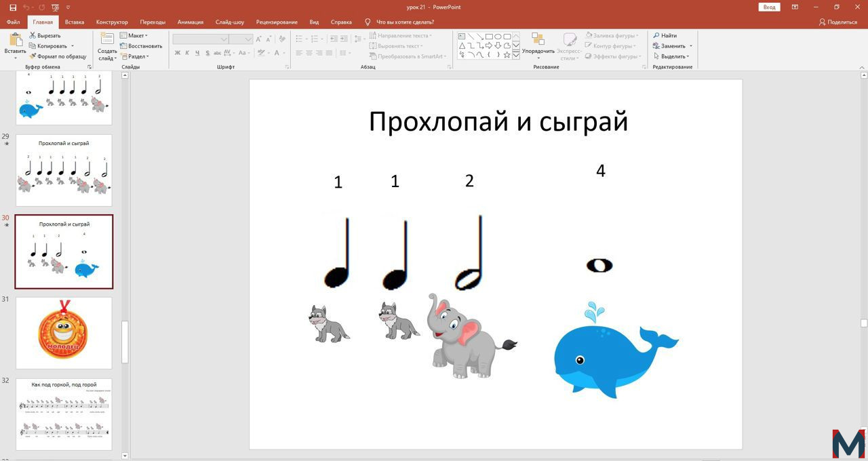Click Контур фигуры outline pen
This screenshot has width=868, height=461.
tap(610, 46)
